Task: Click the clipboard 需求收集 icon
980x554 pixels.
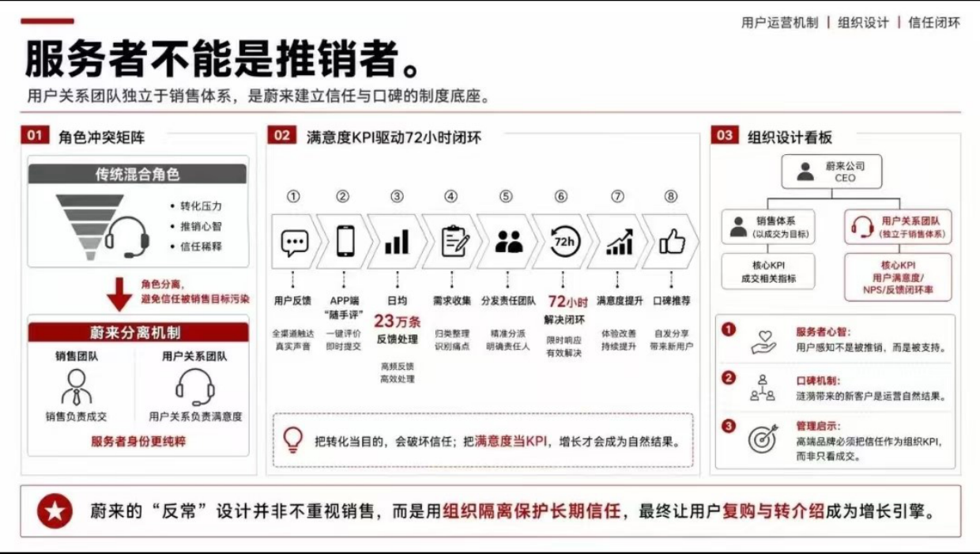Action: [x=454, y=241]
